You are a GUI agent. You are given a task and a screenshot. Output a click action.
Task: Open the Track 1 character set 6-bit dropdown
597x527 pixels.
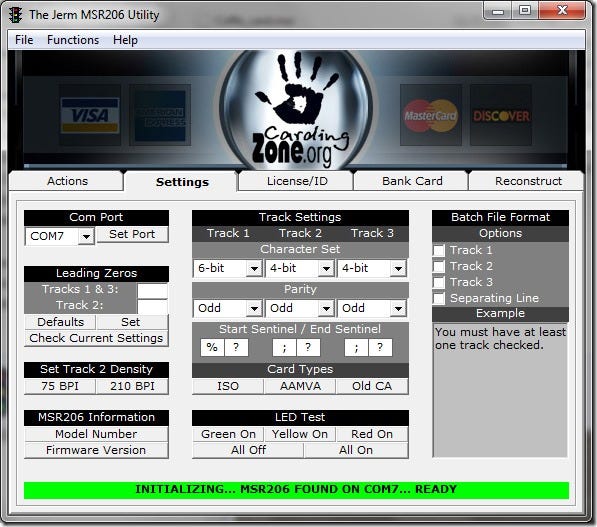[254, 269]
